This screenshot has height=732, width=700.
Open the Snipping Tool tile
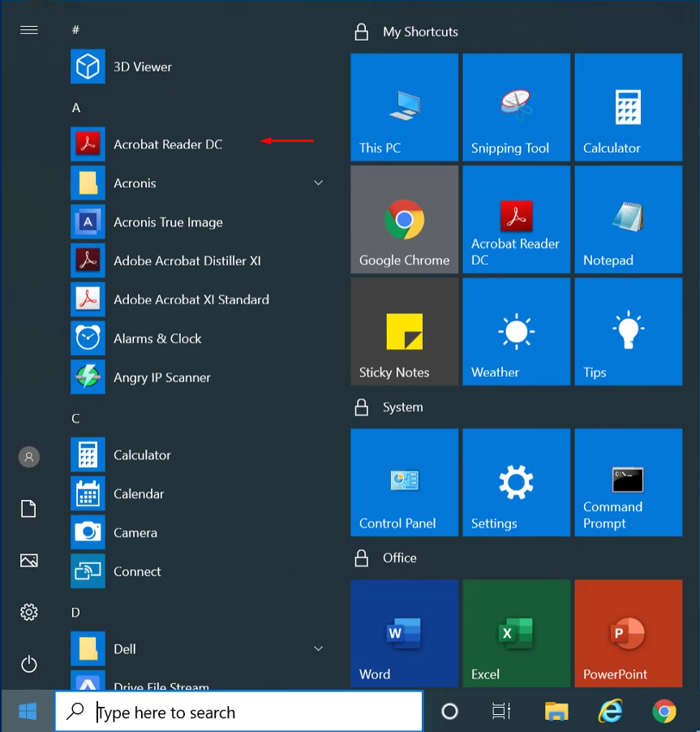coord(516,107)
